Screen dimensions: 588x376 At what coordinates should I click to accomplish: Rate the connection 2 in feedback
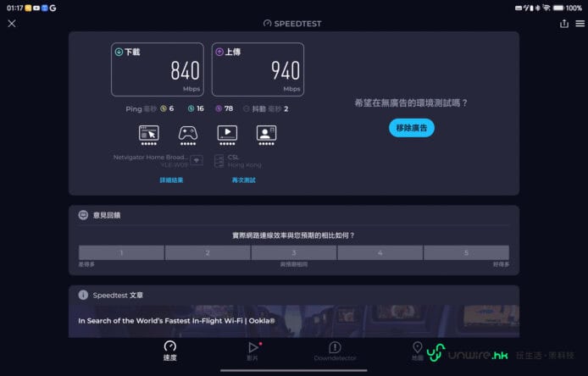(x=208, y=252)
